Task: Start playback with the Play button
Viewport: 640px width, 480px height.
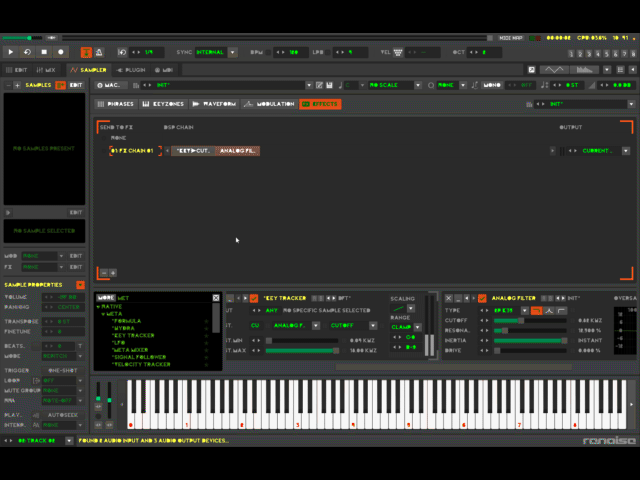Action: pos(11,52)
